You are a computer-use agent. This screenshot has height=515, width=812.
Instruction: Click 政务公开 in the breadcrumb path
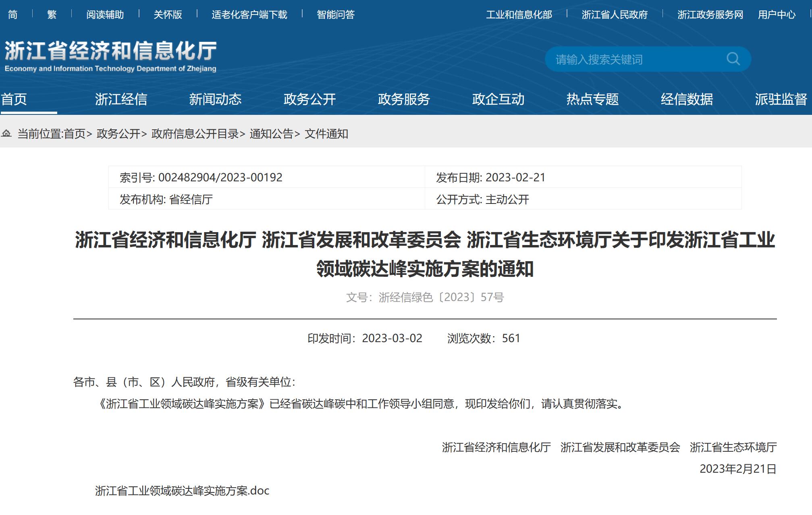click(x=118, y=134)
